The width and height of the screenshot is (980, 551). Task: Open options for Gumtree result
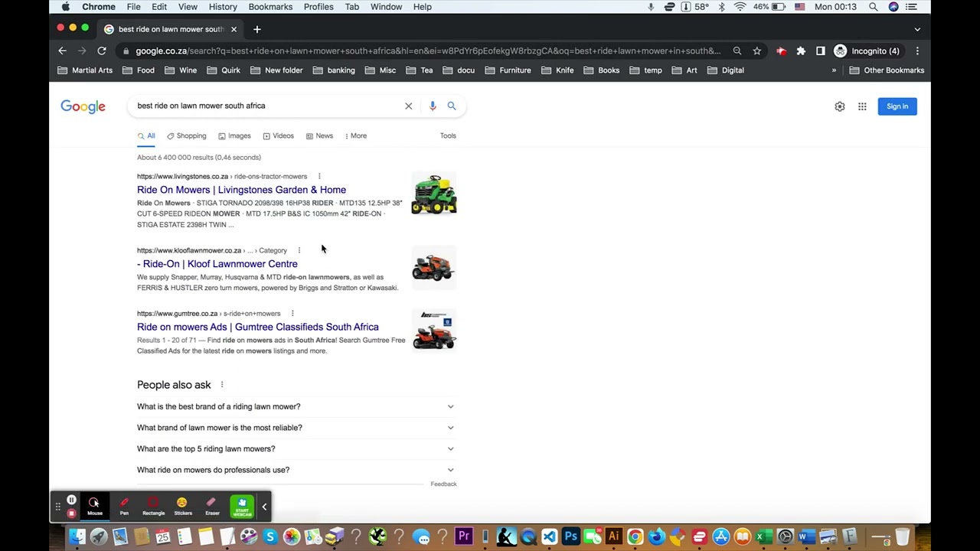292,314
